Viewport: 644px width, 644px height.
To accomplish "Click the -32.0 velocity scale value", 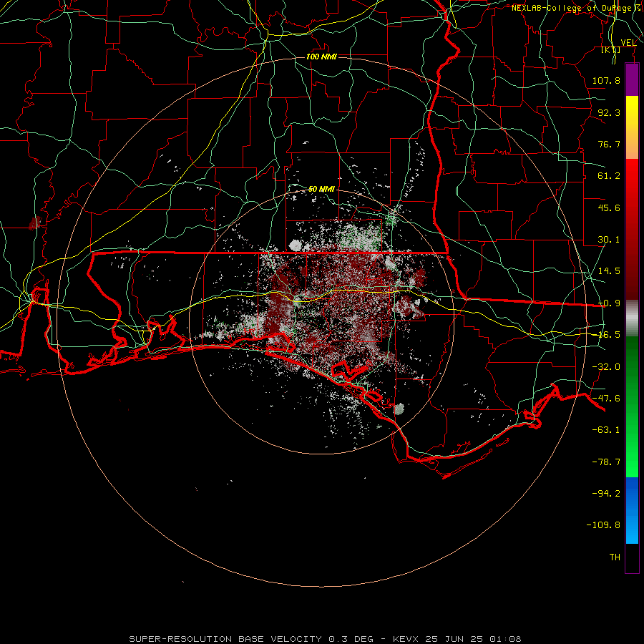I will click(606, 367).
